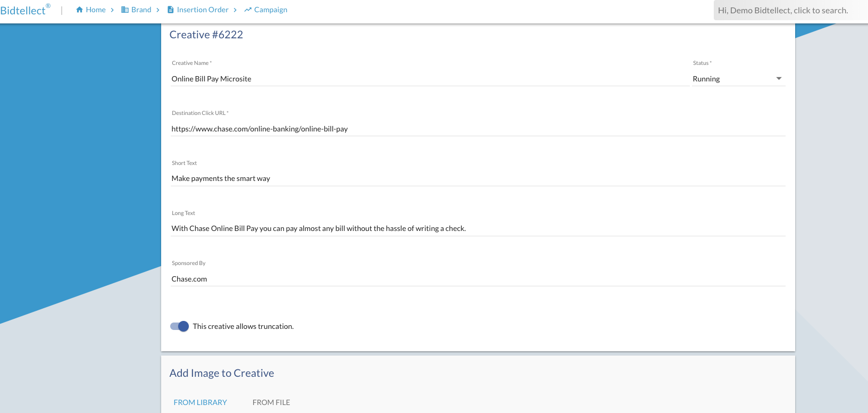Click the chevron after Insertion Order

(235, 10)
